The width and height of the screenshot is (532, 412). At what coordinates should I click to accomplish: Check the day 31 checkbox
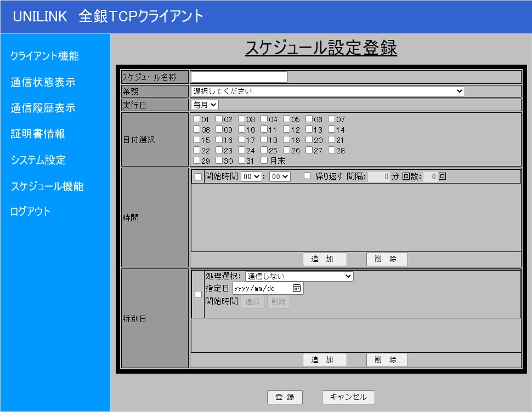point(242,161)
